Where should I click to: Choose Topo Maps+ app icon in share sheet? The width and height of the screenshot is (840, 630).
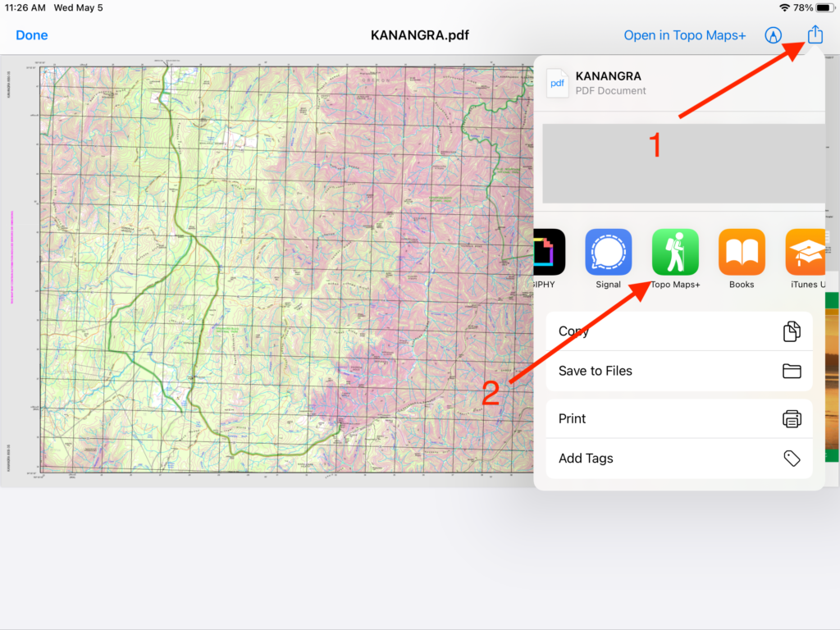click(x=675, y=252)
